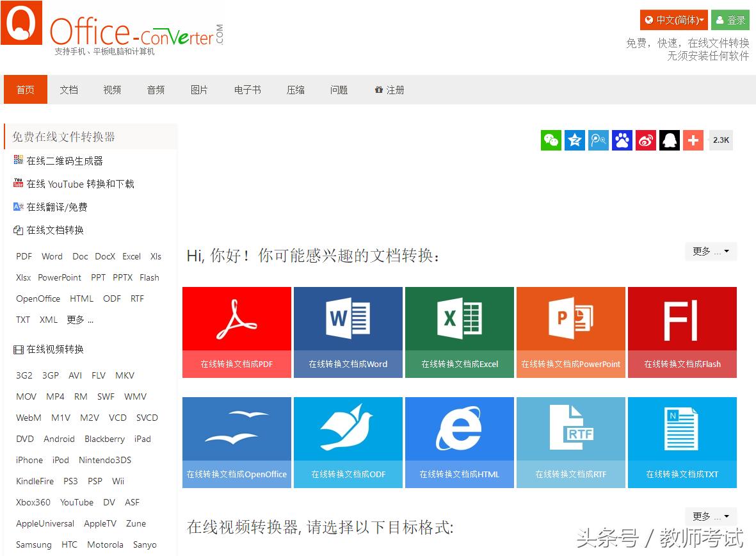756x556 pixels.
Task: Click the sidebar Excel format link
Action: [x=132, y=256]
